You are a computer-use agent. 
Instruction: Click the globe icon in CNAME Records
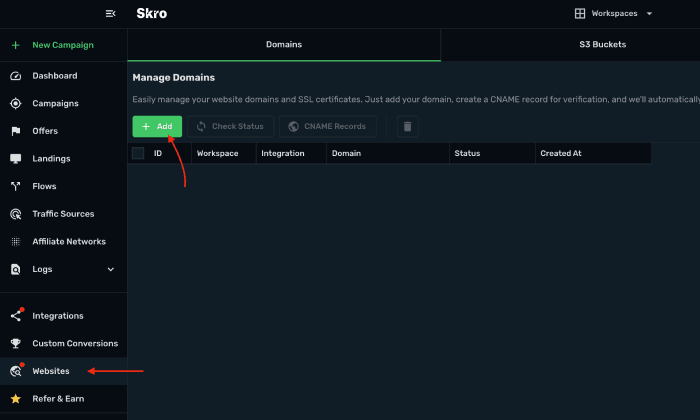293,127
